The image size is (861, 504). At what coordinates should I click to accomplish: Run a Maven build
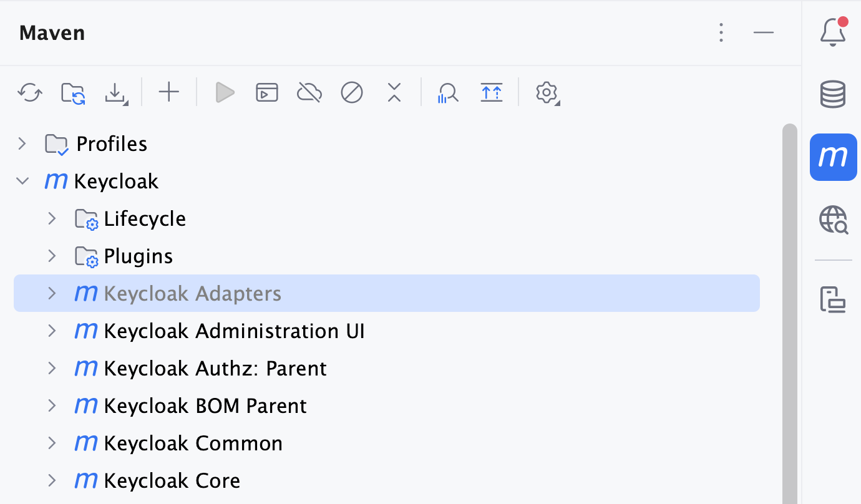click(224, 92)
